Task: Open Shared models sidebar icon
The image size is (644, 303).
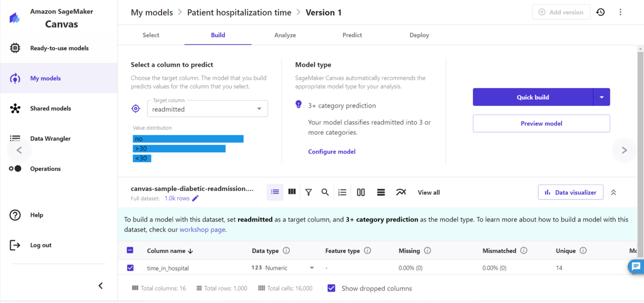Action: coord(15,108)
